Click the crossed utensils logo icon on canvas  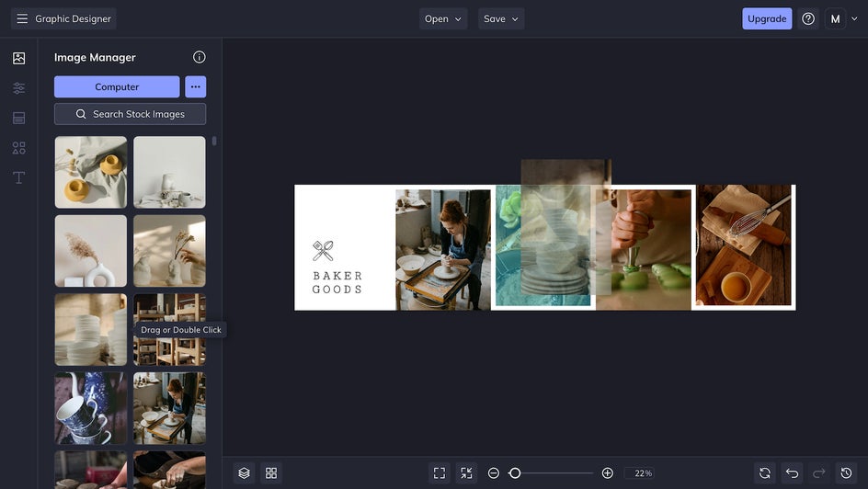tap(323, 251)
